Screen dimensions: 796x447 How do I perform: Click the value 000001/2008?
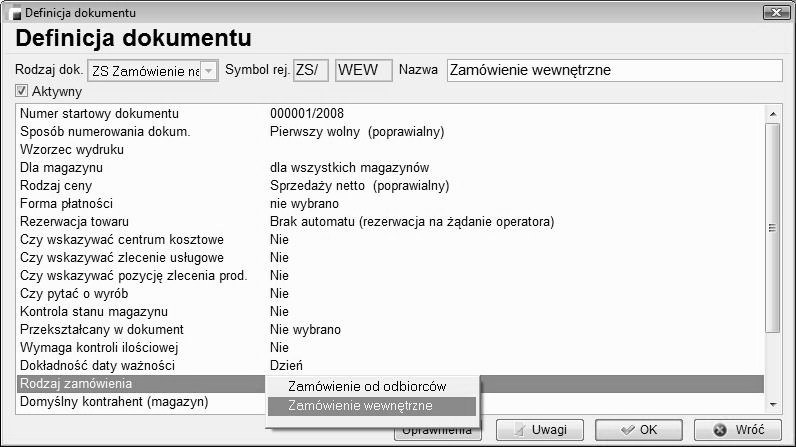(x=307, y=114)
